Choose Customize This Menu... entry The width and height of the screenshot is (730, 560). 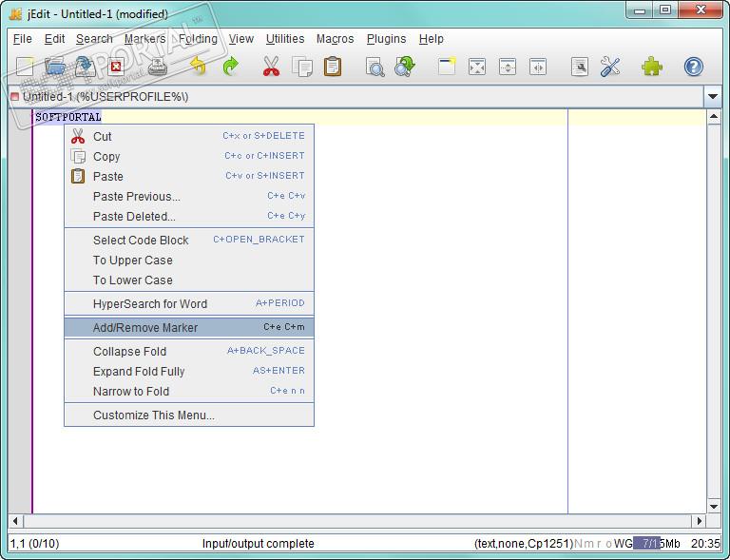(189, 415)
